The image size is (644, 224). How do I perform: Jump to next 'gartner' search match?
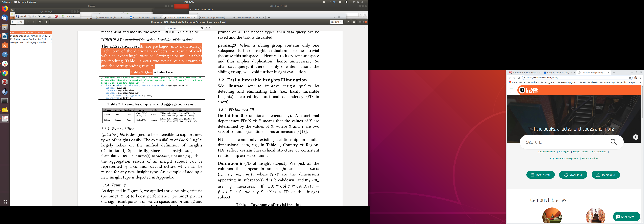point(210,28)
